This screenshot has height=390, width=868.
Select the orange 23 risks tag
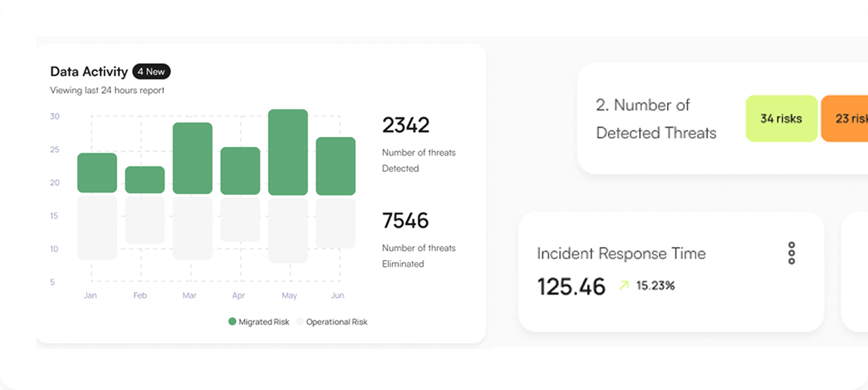click(846, 119)
